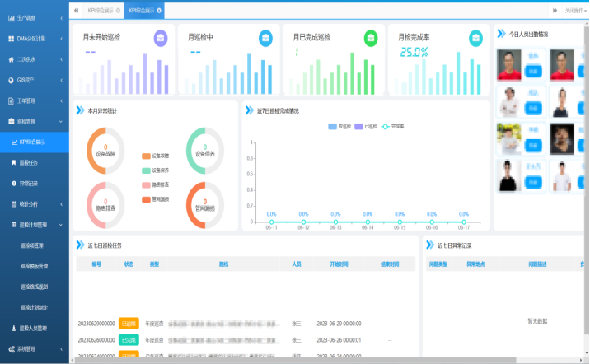The height and width of the screenshot is (364, 590).
Task: Click the 月检完成率 teal briefcase icon
Action: (475, 37)
